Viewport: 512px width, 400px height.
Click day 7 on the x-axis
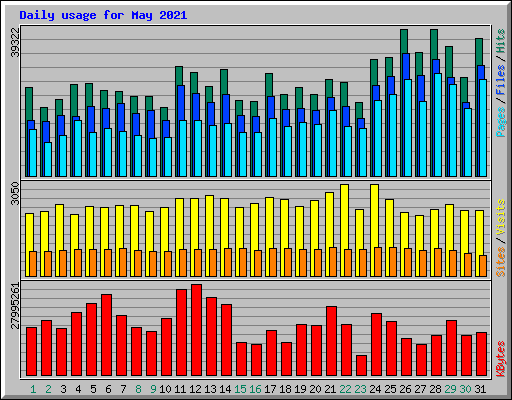point(123,389)
